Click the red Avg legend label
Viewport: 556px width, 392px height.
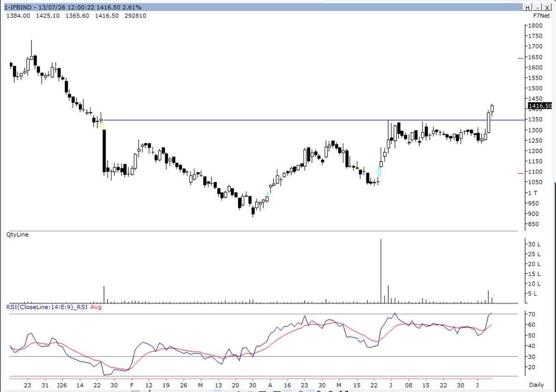click(95, 307)
